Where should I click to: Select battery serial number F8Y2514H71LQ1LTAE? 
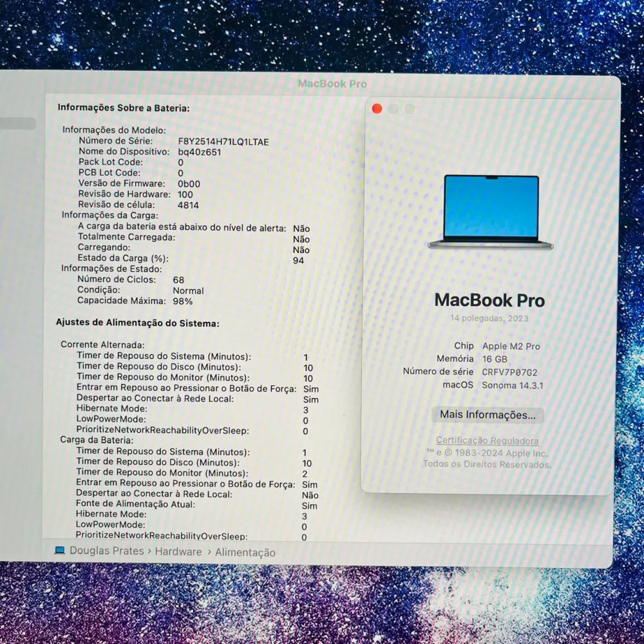click(223, 142)
